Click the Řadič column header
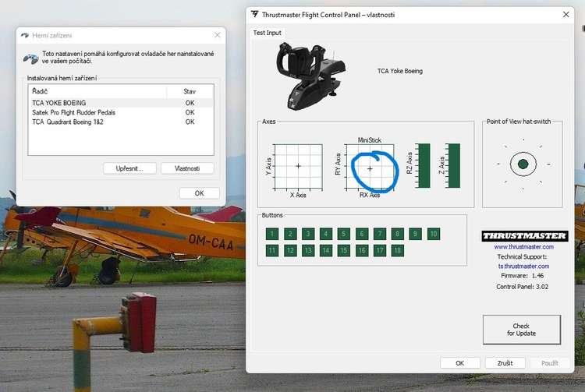585x392 pixels. 97,91
